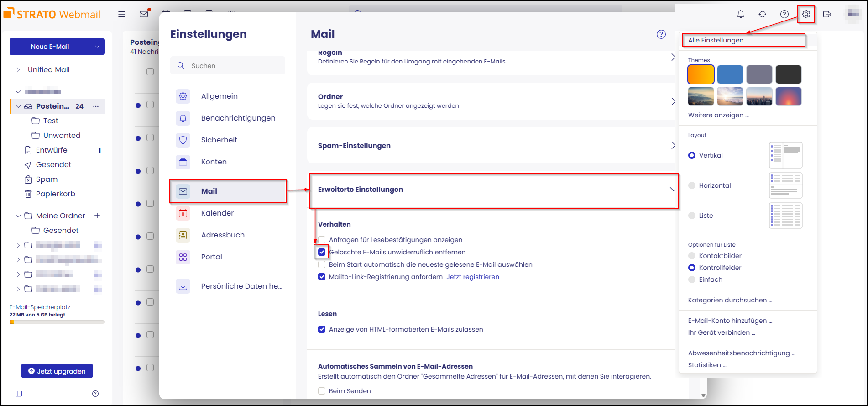Check the Beim Senden checkbox
868x406 pixels.
322,391
